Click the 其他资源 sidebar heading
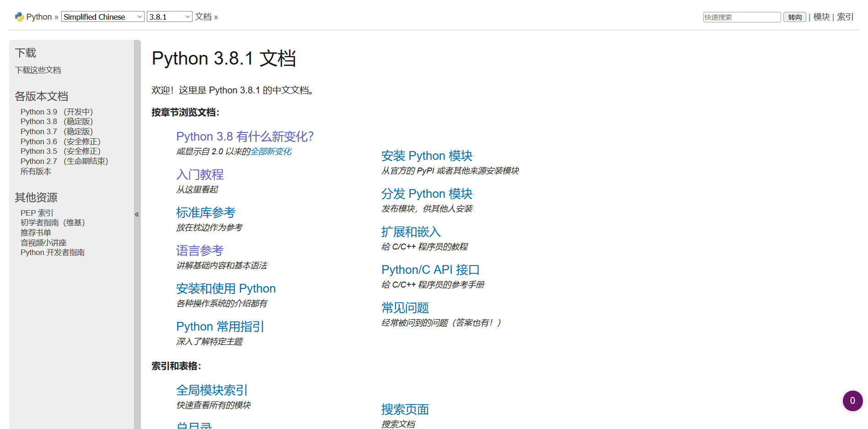This screenshot has width=868, height=429. click(36, 197)
